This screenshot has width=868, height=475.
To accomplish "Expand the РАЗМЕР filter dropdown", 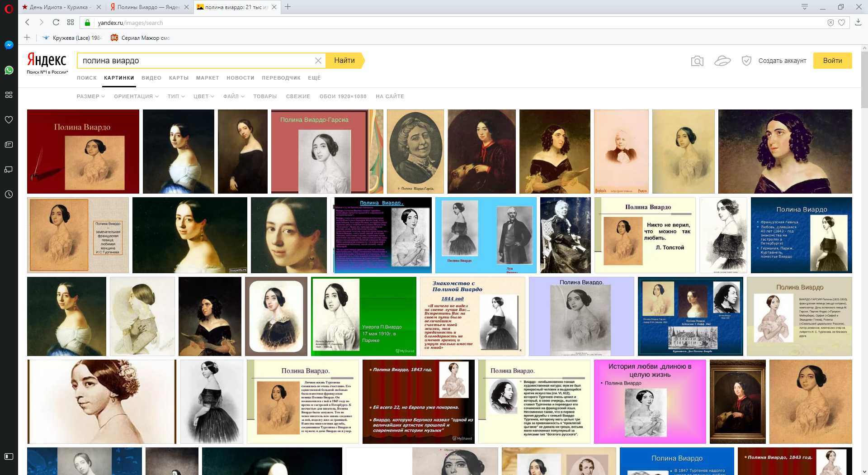I will [91, 96].
